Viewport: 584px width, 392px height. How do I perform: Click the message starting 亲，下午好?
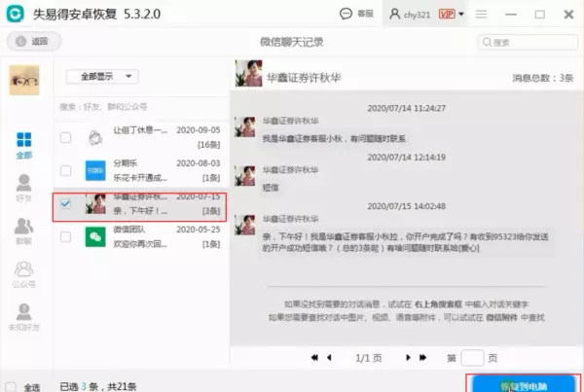(406, 242)
